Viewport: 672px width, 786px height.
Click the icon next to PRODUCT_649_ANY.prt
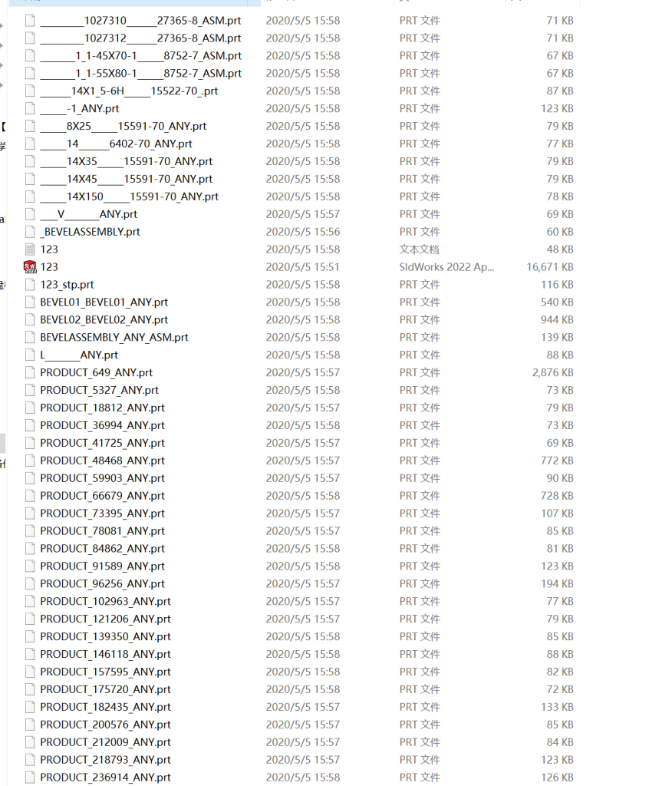click(30, 372)
